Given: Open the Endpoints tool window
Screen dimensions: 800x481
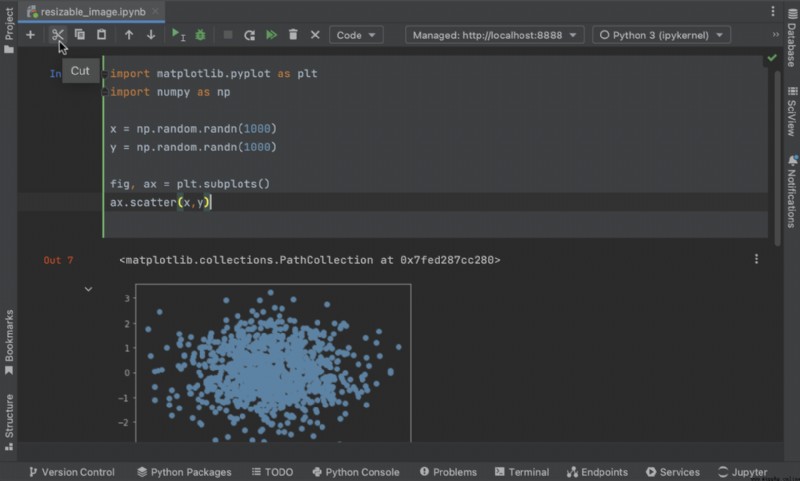Looking at the screenshot, I should pos(597,472).
